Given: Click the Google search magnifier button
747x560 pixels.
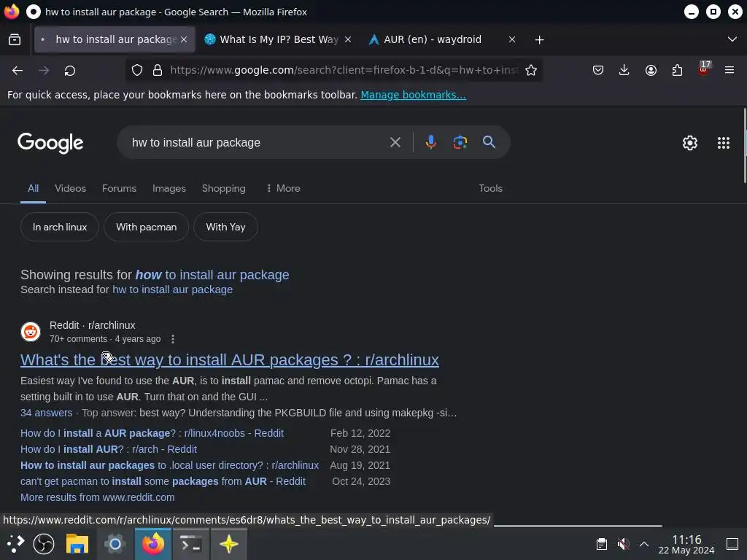Looking at the screenshot, I should point(489,142).
